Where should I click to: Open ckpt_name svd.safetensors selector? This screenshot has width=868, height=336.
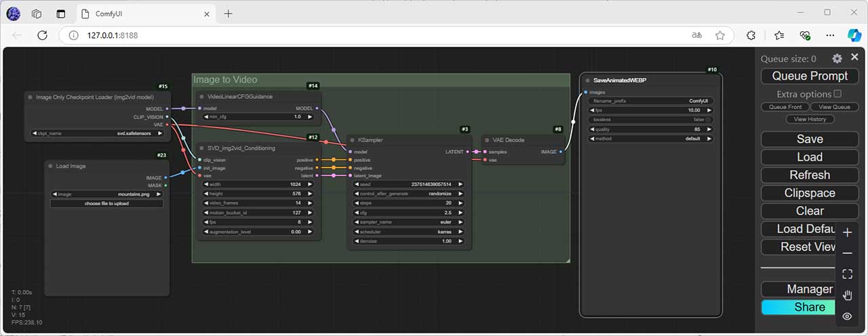click(x=97, y=133)
